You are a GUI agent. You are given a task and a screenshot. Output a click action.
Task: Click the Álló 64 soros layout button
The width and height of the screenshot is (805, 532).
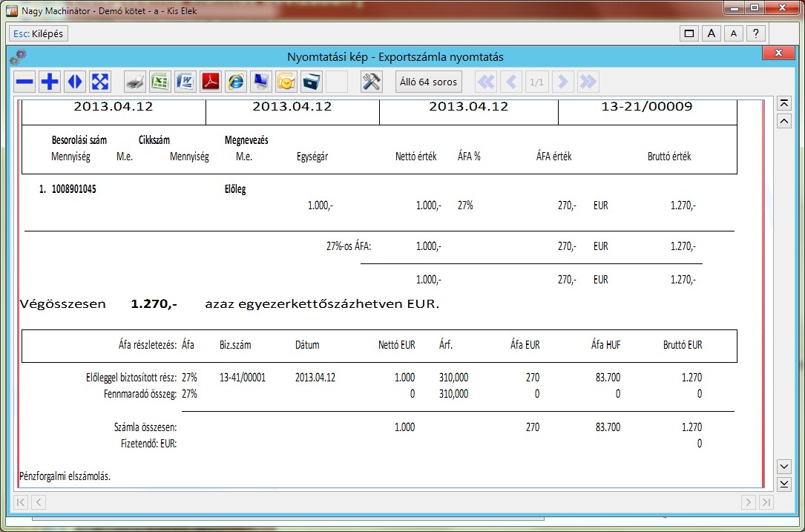point(429,82)
